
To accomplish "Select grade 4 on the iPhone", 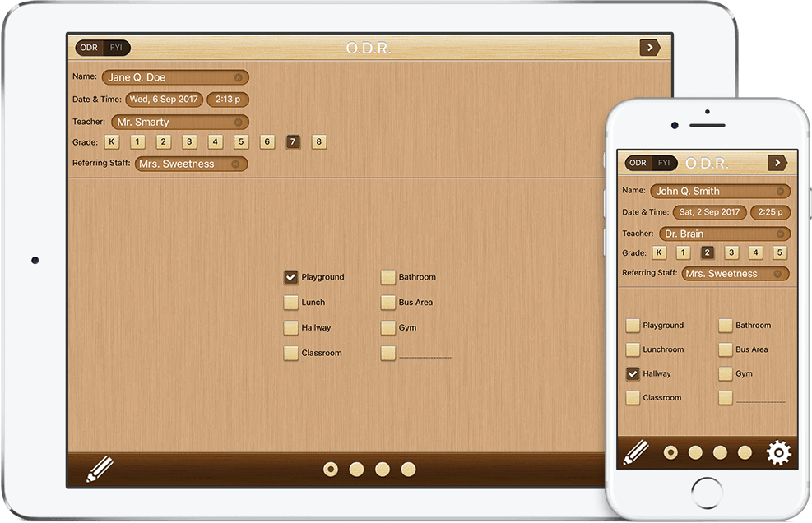I will (755, 252).
